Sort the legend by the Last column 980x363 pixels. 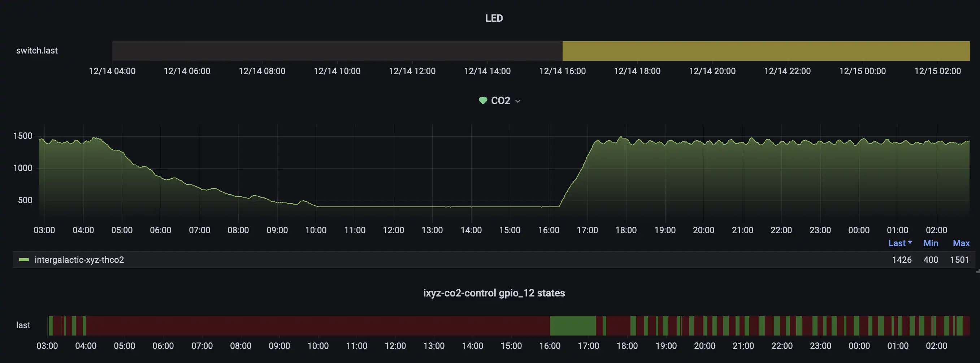(x=899, y=243)
